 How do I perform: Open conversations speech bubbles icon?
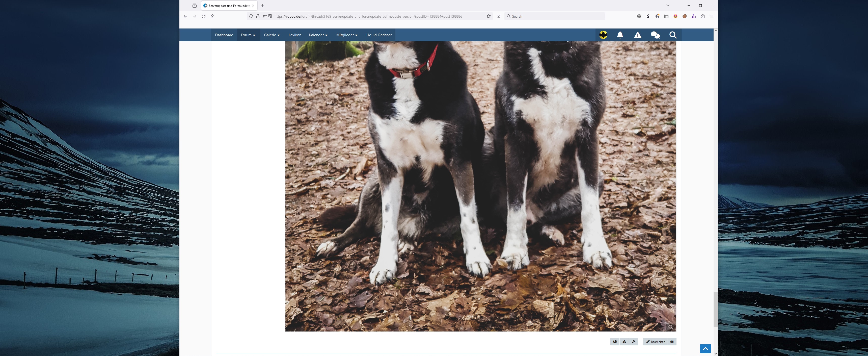pyautogui.click(x=655, y=35)
